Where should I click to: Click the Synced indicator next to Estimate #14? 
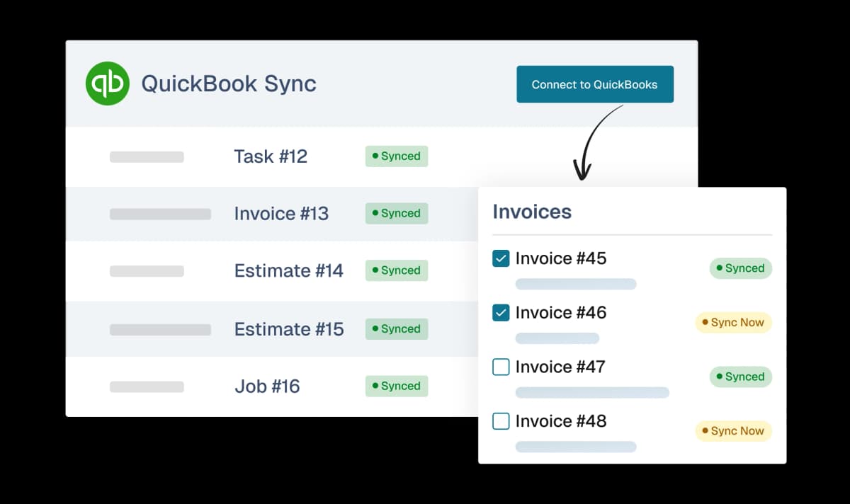coord(396,270)
